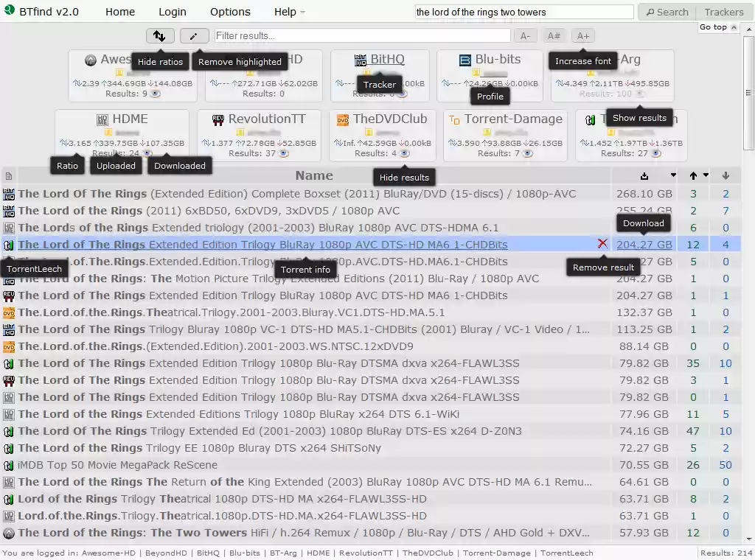Open the size column sort direction dropdown
The width and height of the screenshot is (755, 560).
click(x=673, y=175)
